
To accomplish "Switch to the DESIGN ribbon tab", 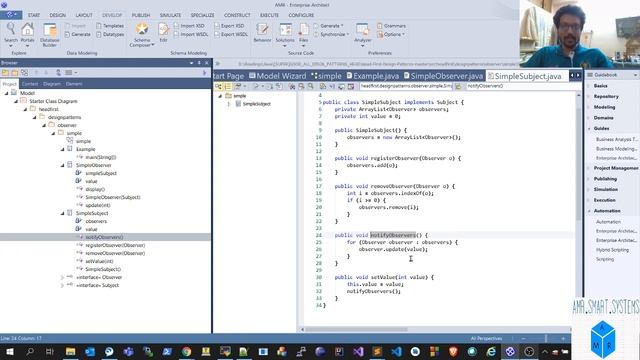I will [58, 15].
